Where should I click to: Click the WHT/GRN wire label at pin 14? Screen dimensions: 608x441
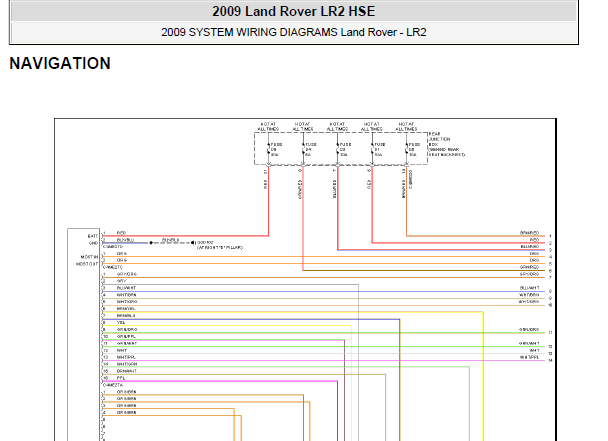pyautogui.click(x=127, y=364)
